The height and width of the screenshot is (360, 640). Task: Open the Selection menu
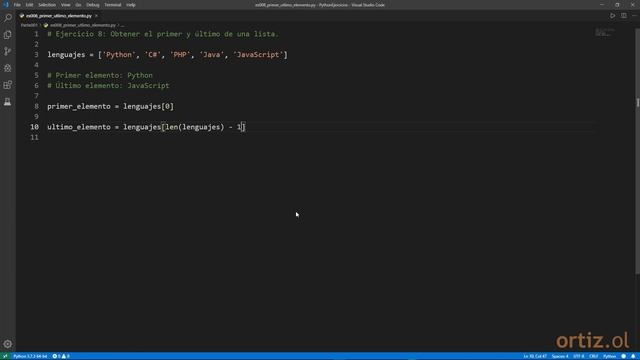[x=47, y=5]
